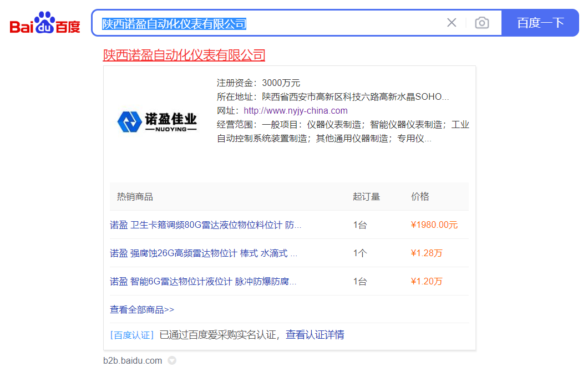Image resolution: width=588 pixels, height=372 pixels.
Task: Click the b2b.baidu.com source link
Action: coord(133,361)
